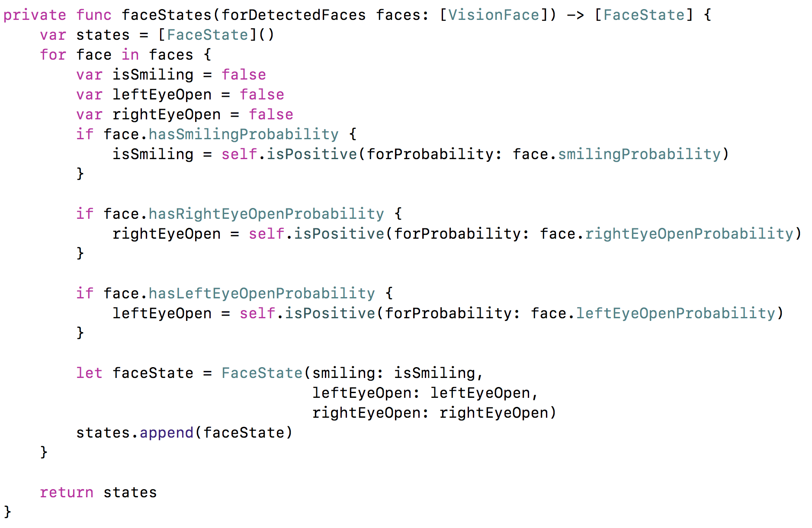
Task: Click the append method call on states
Action: (166, 433)
